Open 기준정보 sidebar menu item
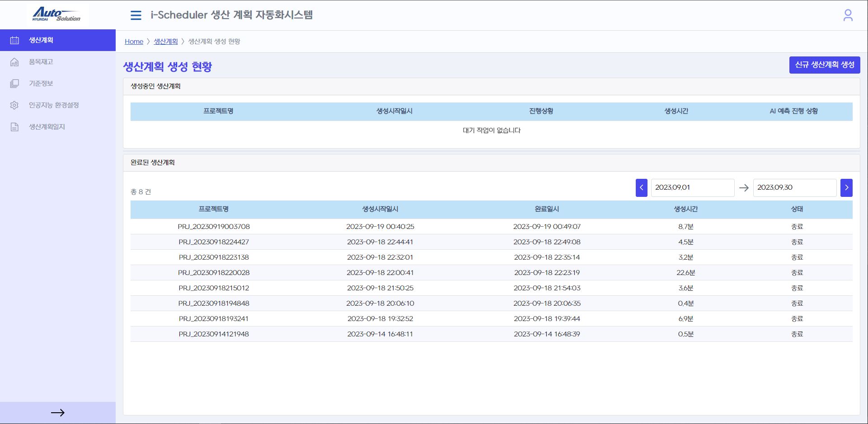Image resolution: width=868 pixels, height=424 pixels. click(58, 84)
